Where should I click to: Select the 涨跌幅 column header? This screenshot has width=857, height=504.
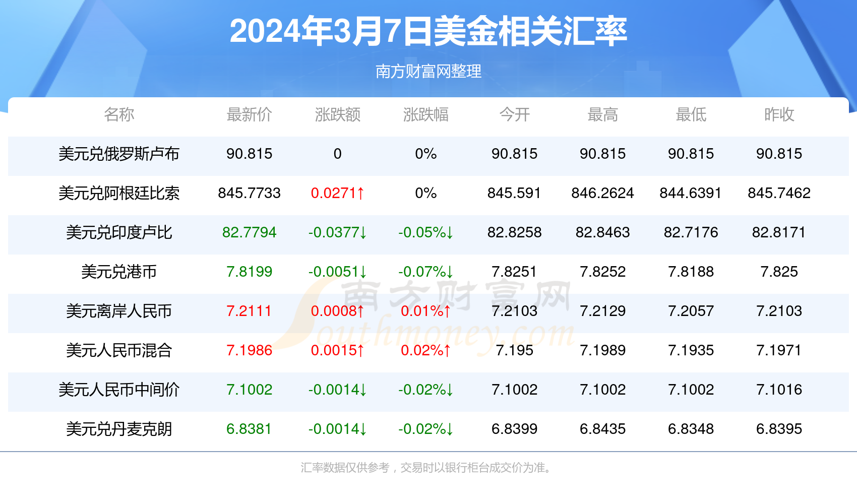[x=425, y=114]
